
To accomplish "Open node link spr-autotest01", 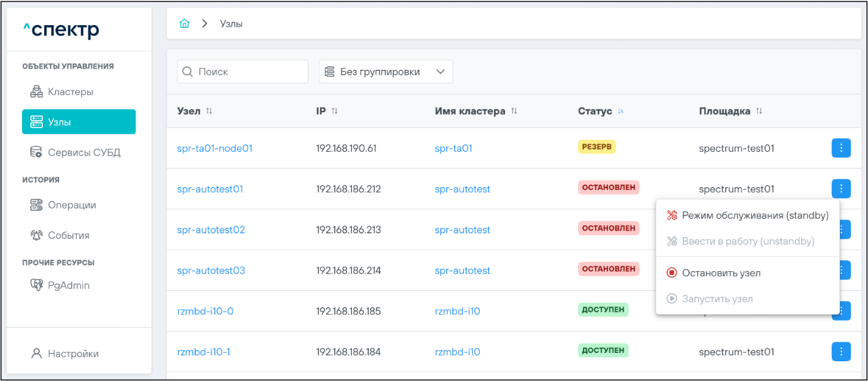I will coord(210,189).
